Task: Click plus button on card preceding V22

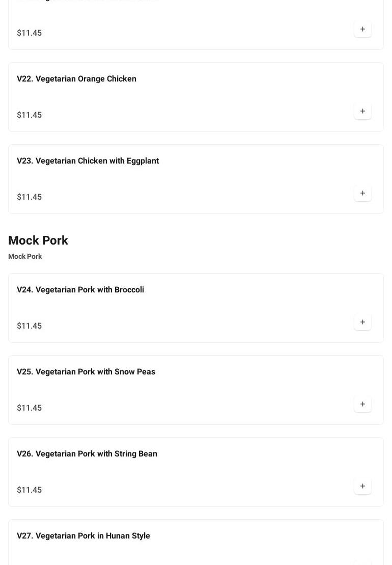Action: tap(362, 29)
